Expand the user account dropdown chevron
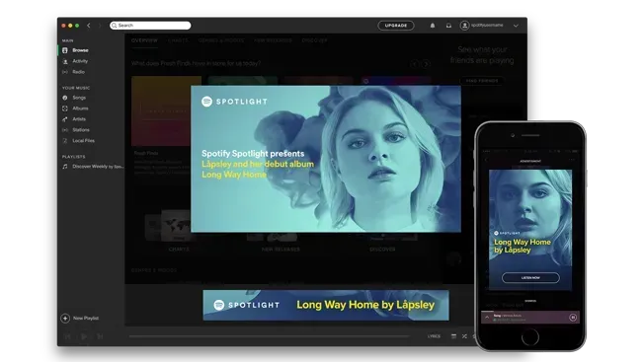The height and width of the screenshot is (362, 644). (516, 26)
